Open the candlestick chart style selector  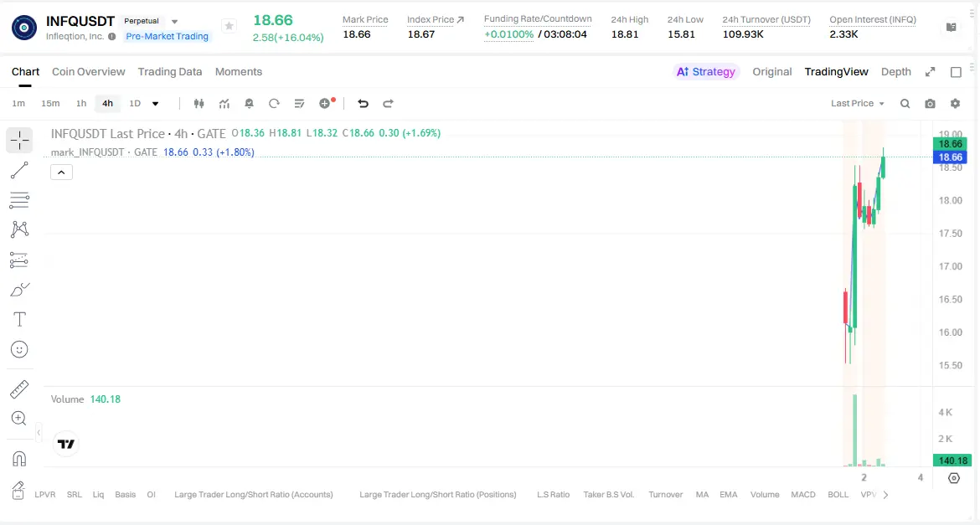click(199, 103)
